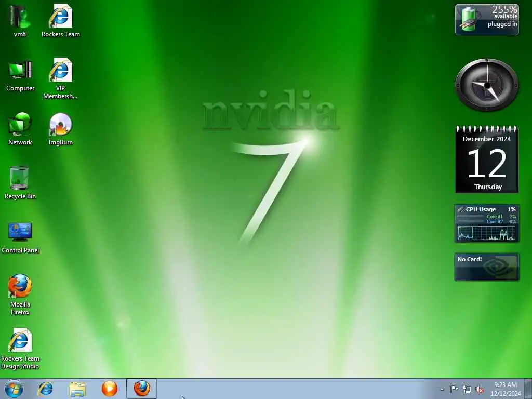This screenshot has height=399, width=532.
Task: Launch Internet Explorer from the taskbar
Action: coord(45,389)
